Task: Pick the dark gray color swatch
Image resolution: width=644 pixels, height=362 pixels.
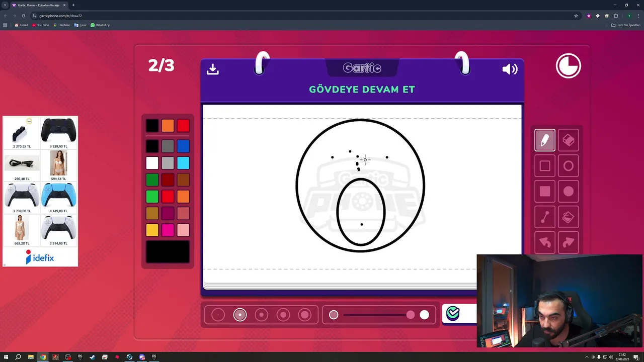Action: click(168, 146)
